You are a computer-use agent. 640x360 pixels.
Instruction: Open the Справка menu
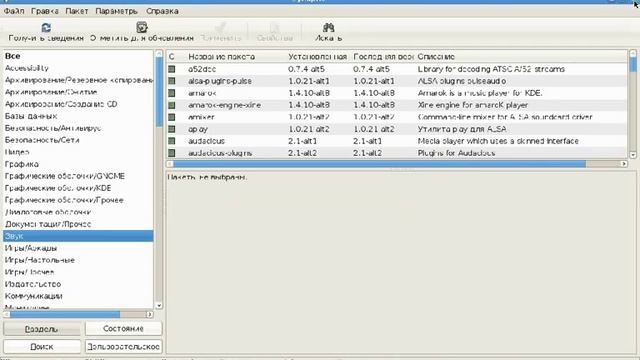tap(162, 11)
